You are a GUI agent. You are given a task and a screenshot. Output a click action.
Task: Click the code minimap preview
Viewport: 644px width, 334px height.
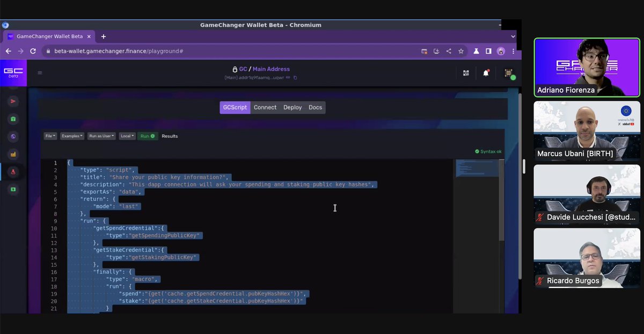[x=477, y=168]
